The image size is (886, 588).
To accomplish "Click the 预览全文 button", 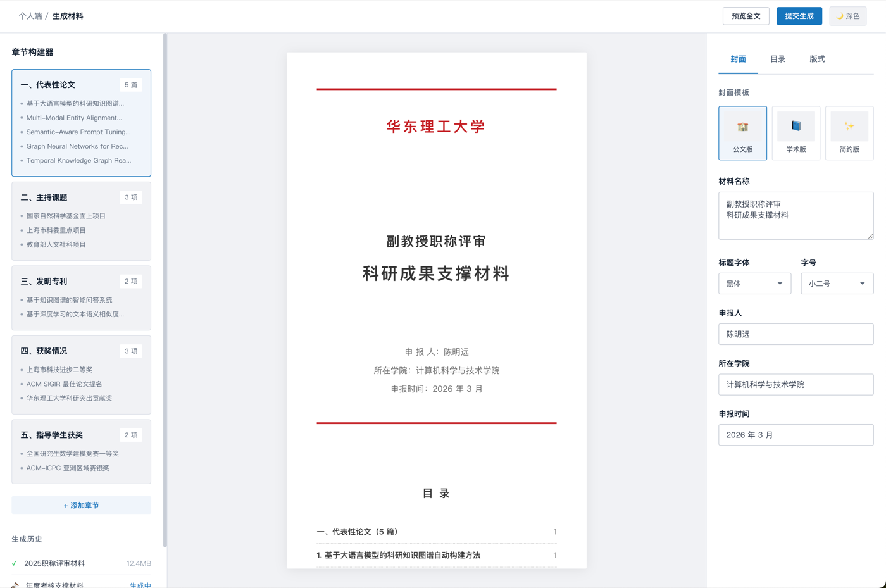I will point(746,16).
